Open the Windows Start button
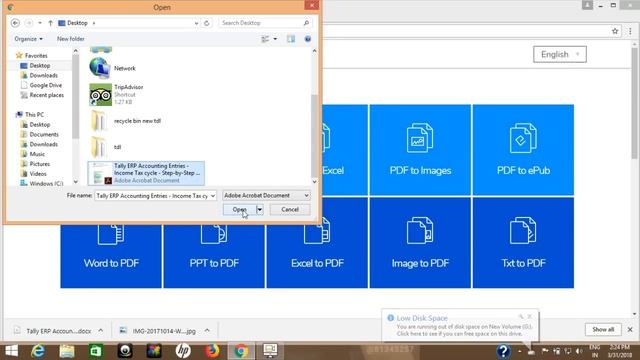640x360 pixels. pyautogui.click(x=11, y=351)
